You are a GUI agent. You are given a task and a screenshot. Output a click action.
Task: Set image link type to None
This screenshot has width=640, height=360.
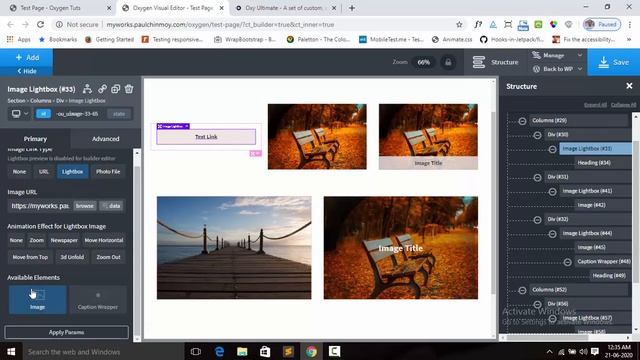pyautogui.click(x=19, y=172)
